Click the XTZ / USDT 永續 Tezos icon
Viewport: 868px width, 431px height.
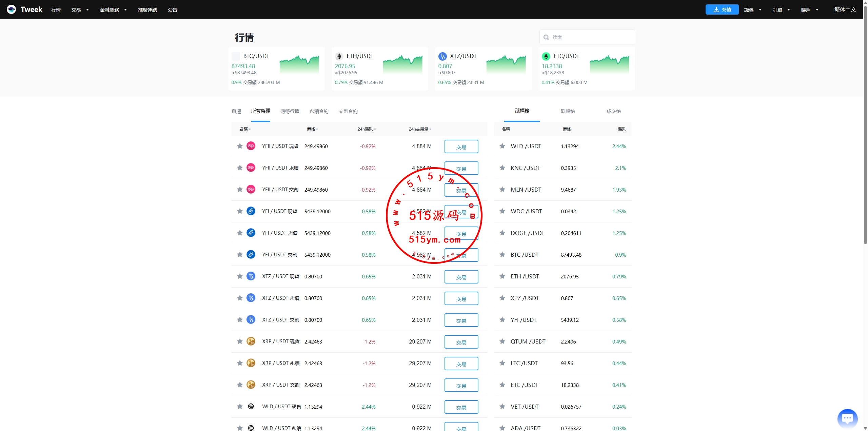coord(251,298)
